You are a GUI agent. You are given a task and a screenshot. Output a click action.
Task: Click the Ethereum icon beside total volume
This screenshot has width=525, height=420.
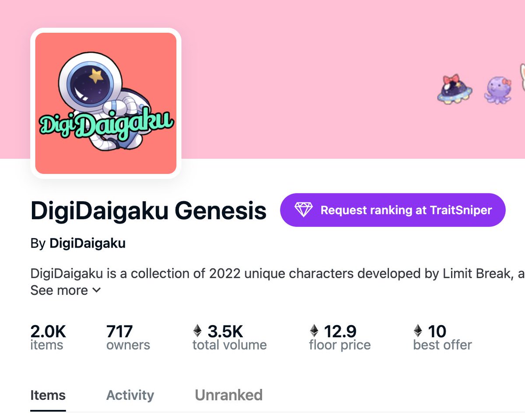[198, 331]
